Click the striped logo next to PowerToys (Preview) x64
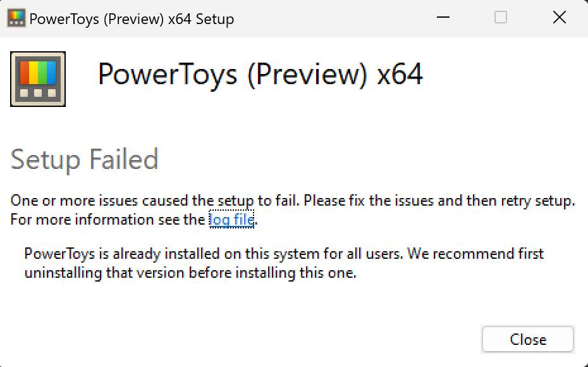The width and height of the screenshot is (588, 367). pyautogui.click(x=38, y=78)
